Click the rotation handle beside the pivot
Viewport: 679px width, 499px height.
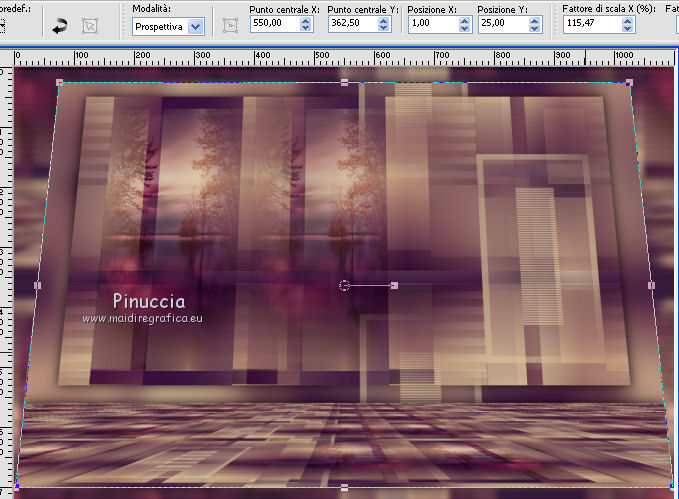tap(394, 285)
